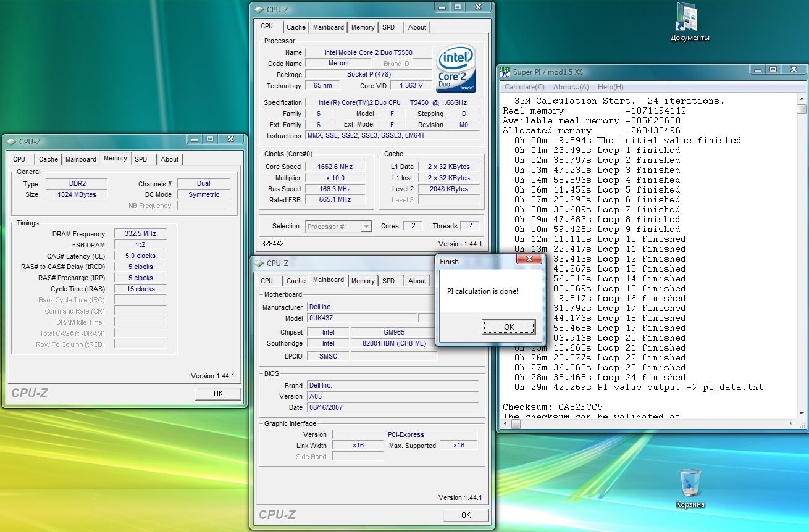The image size is (809, 532).
Task: Switch to Cache tab in top CPU-Z window
Action: 296,27
